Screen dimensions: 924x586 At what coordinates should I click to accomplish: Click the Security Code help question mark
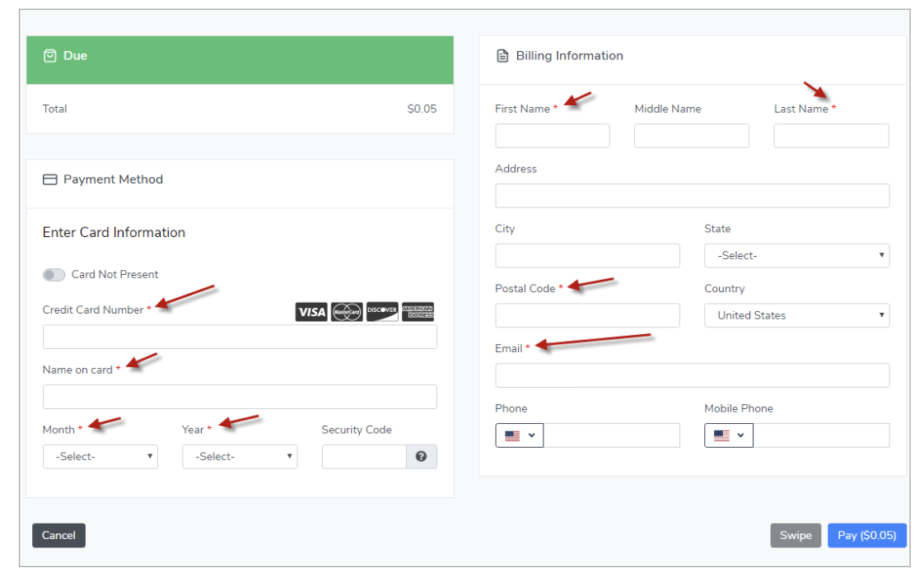(x=422, y=457)
